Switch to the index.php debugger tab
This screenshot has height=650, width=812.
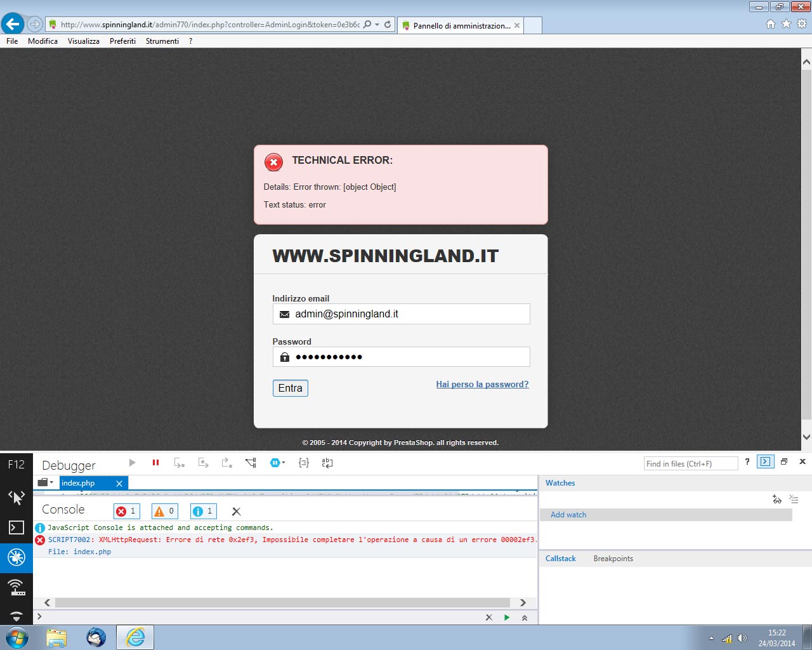pos(78,483)
